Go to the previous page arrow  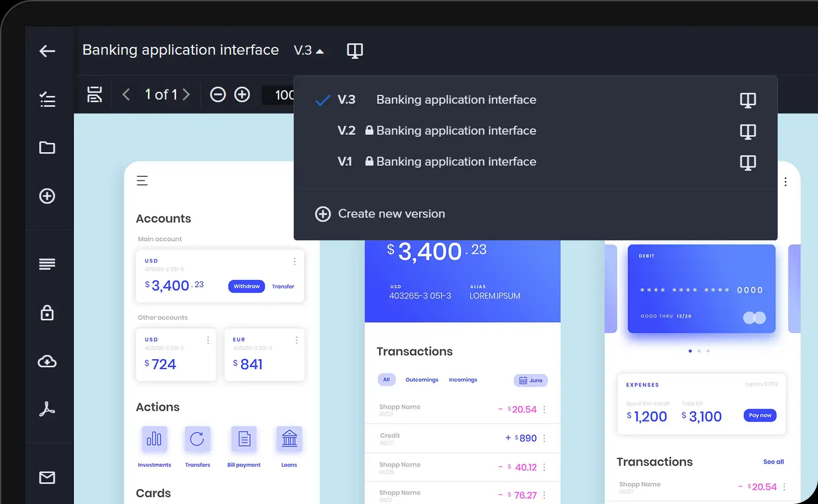click(x=126, y=94)
